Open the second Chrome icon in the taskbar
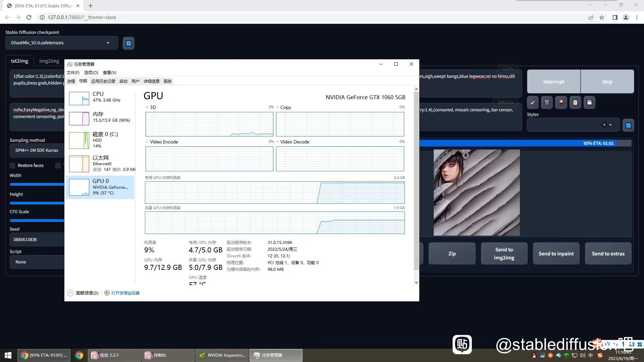 click(79, 355)
